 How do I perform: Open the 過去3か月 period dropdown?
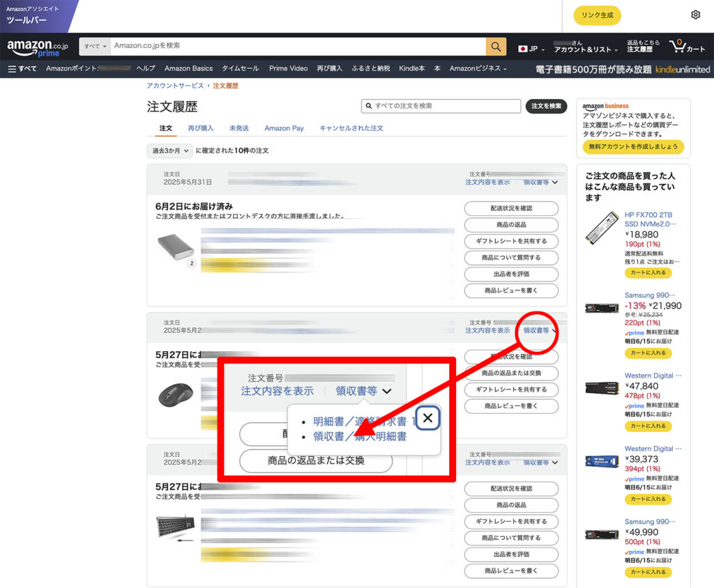pos(169,150)
